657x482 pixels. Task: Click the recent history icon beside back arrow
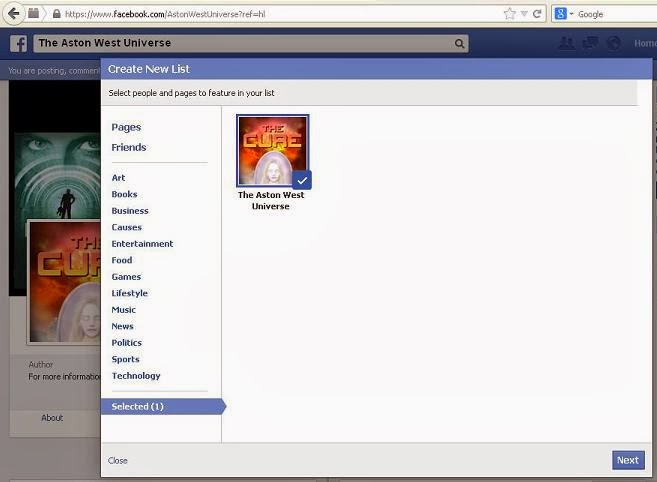pyautogui.click(x=33, y=13)
